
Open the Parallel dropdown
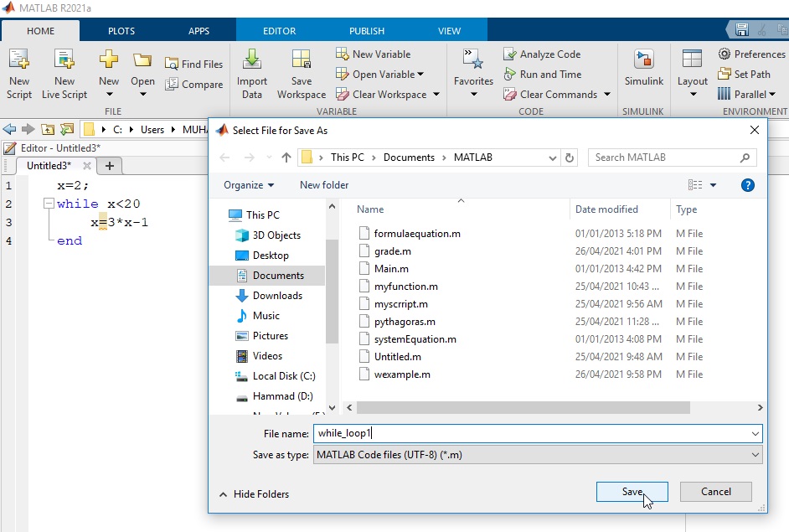[772, 94]
